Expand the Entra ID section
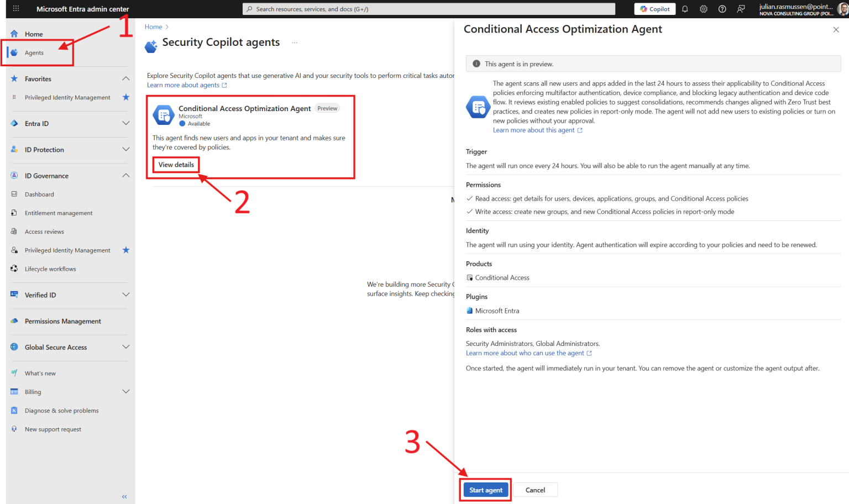849x504 pixels. tap(126, 123)
